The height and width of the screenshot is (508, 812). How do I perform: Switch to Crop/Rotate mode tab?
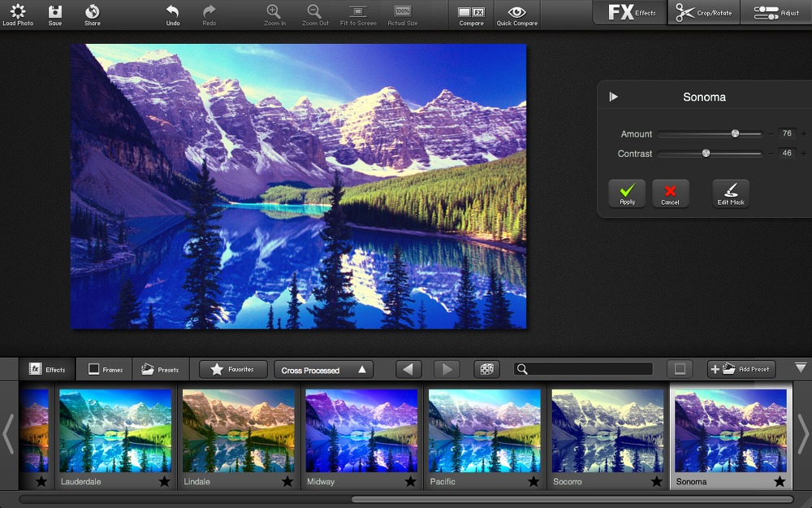(704, 13)
